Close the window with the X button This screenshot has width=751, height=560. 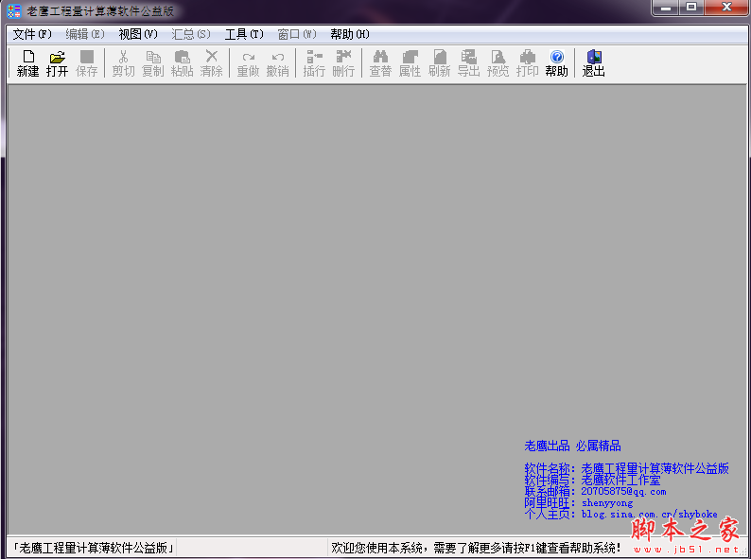coord(726,8)
